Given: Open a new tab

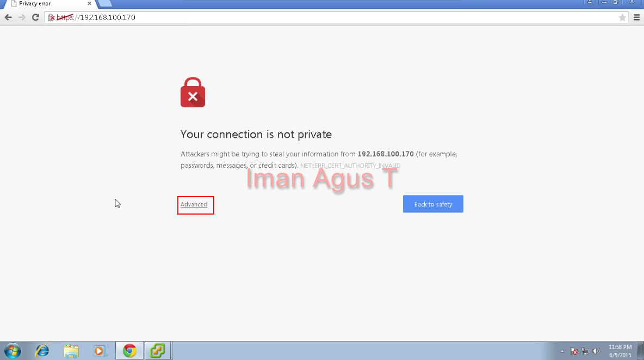Looking at the screenshot, I should 105,4.
